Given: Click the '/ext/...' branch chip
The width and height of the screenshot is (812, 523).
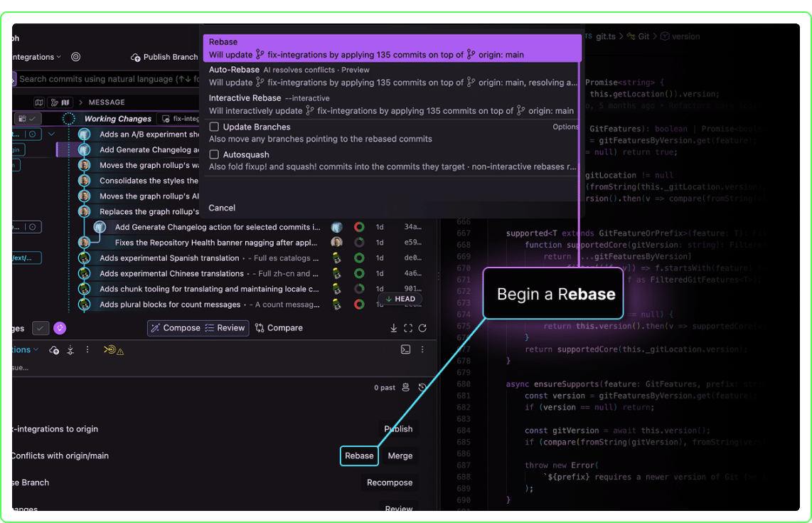Looking at the screenshot, I should (x=26, y=258).
